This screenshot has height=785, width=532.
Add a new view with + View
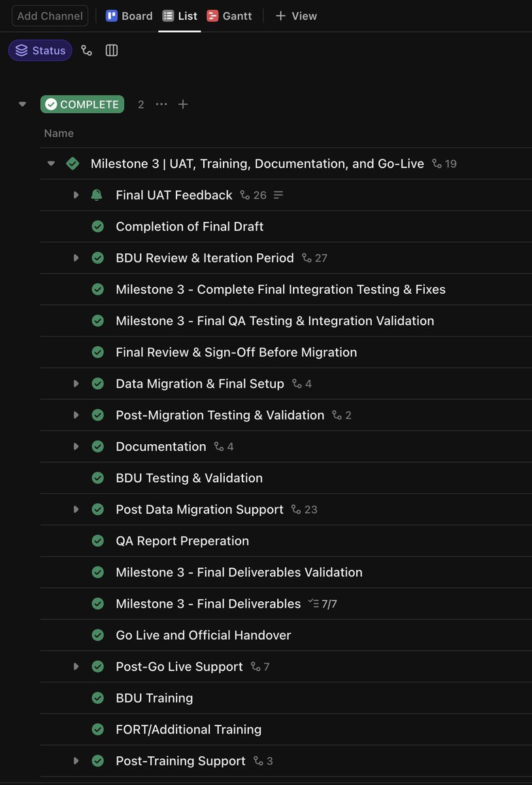point(296,16)
